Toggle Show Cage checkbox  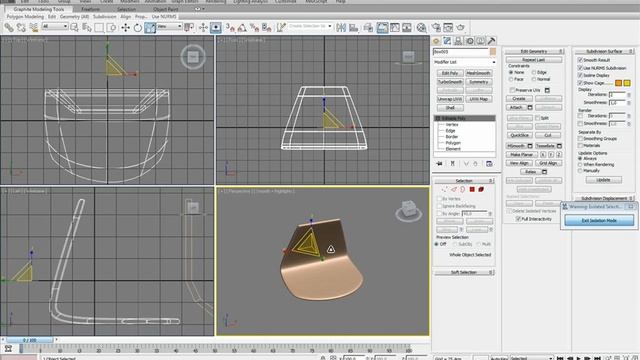coord(580,83)
